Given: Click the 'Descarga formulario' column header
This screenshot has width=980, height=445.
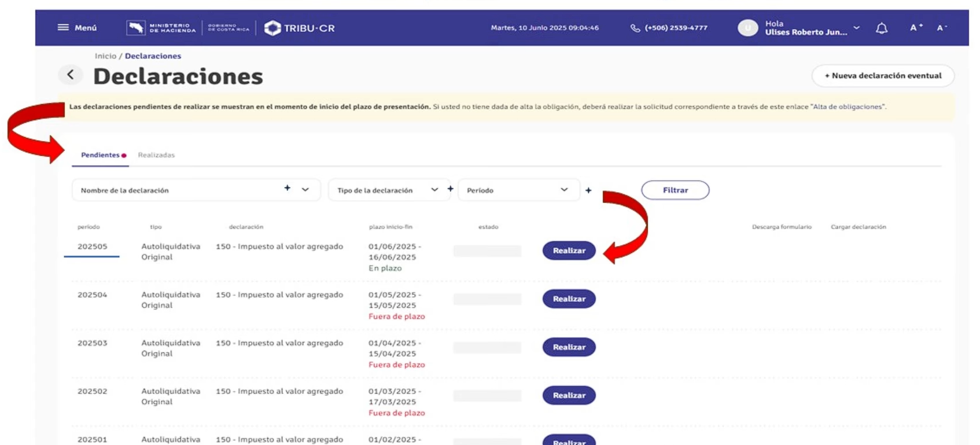Looking at the screenshot, I should pyautogui.click(x=782, y=227).
